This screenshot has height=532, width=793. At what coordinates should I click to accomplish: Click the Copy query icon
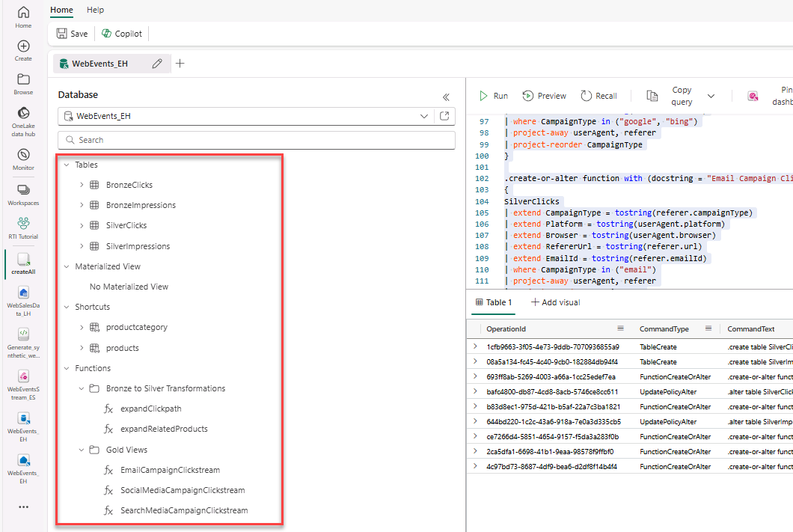tap(652, 96)
